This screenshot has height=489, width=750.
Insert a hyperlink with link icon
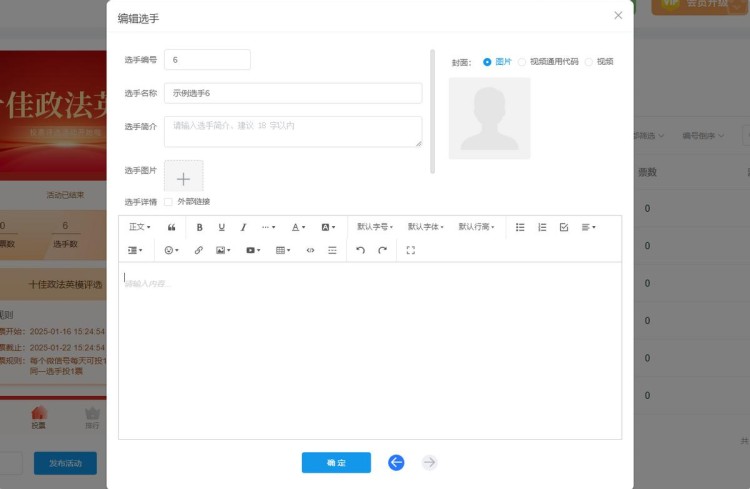pos(198,250)
